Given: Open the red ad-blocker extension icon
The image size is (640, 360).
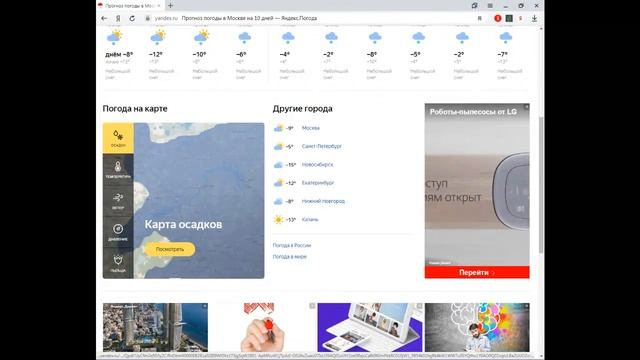Looking at the screenshot, I should point(498,18).
